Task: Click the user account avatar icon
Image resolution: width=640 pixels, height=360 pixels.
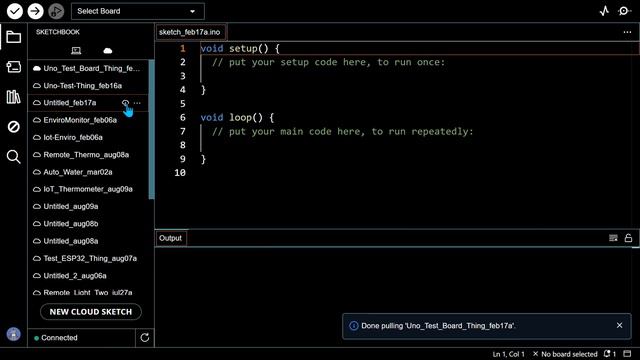Action: coord(13,334)
